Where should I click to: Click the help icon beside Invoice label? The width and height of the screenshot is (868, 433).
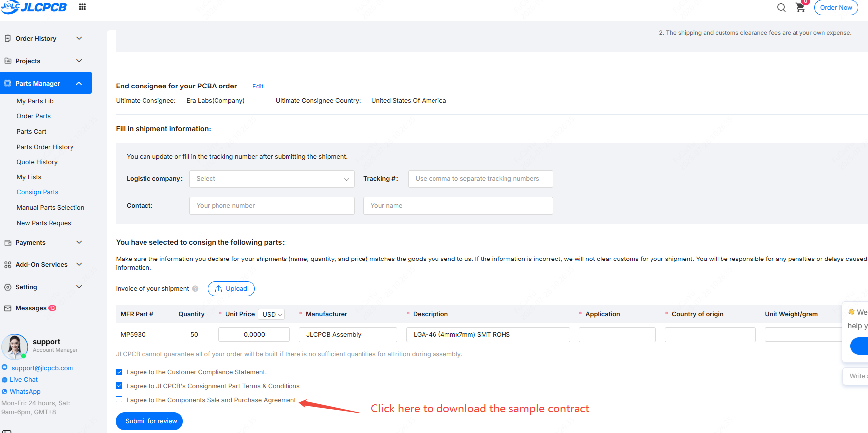click(195, 289)
